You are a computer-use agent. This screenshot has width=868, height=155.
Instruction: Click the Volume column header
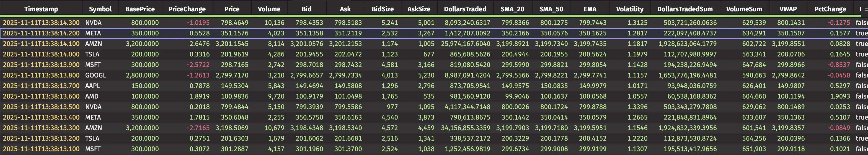pos(269,9)
